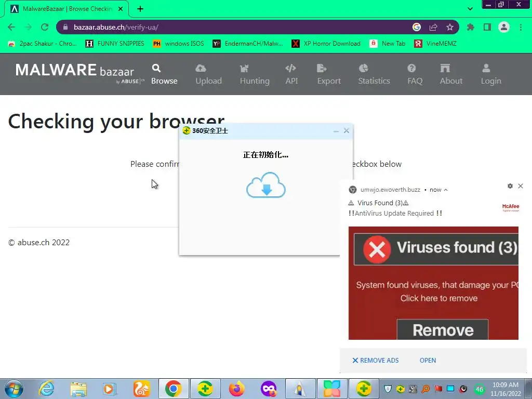
Task: Open the XP Horror Download bookmark
Action: tap(326, 44)
